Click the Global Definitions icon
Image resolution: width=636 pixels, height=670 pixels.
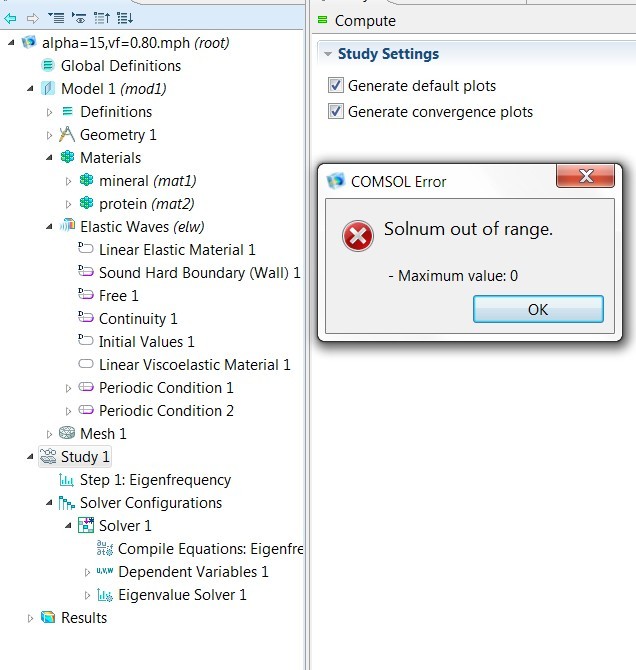click(x=48, y=65)
